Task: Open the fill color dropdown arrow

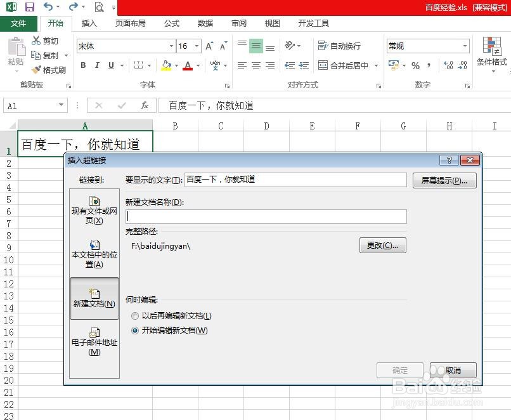Action: pyautogui.click(x=176, y=65)
